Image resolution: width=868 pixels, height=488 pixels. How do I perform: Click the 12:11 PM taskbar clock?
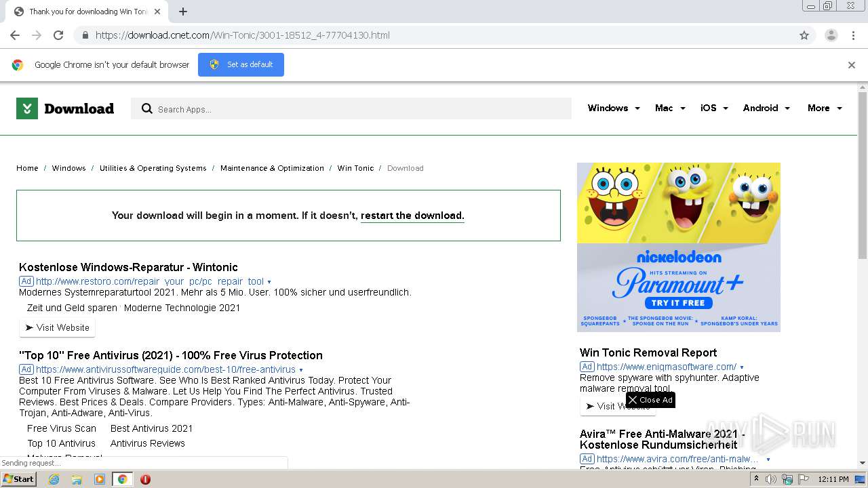pos(833,479)
